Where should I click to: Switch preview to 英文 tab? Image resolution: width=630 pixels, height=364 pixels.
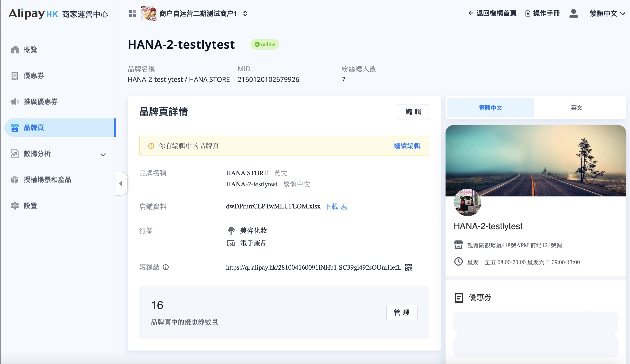(576, 108)
